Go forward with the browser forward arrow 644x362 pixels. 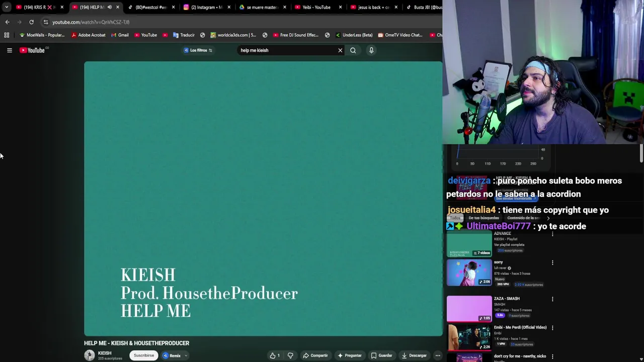point(19,22)
